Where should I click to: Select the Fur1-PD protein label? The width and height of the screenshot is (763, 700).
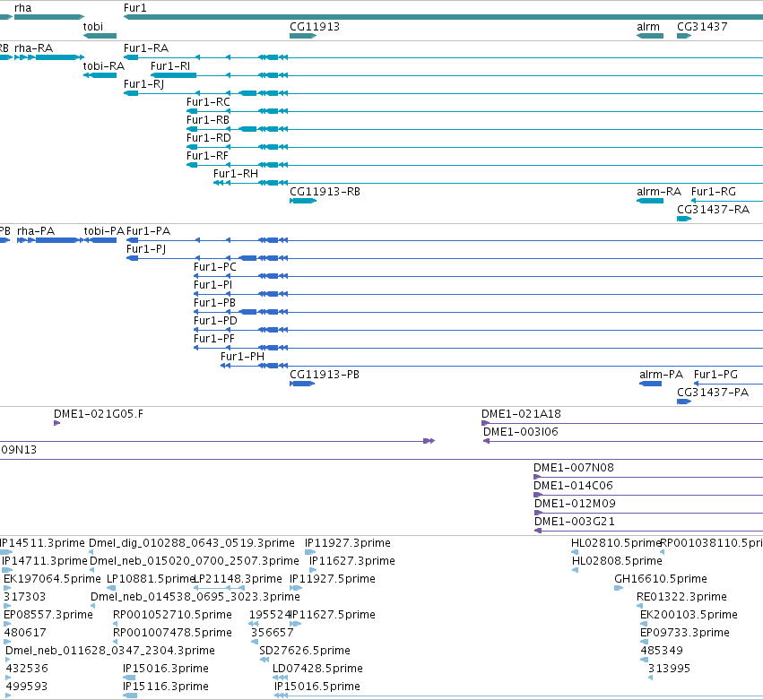pyautogui.click(x=215, y=321)
